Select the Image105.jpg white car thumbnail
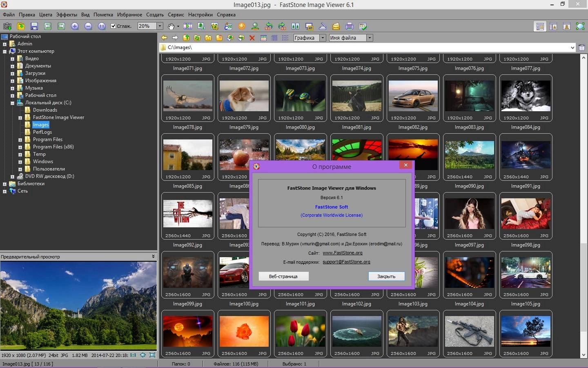Viewport: 588px width, 368px height. coord(526,275)
